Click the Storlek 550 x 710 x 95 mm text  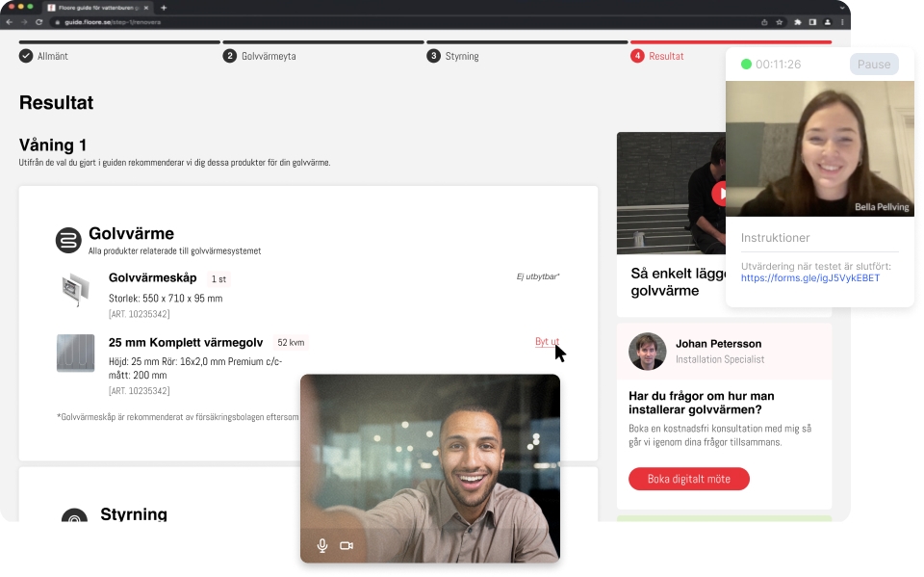(x=166, y=299)
